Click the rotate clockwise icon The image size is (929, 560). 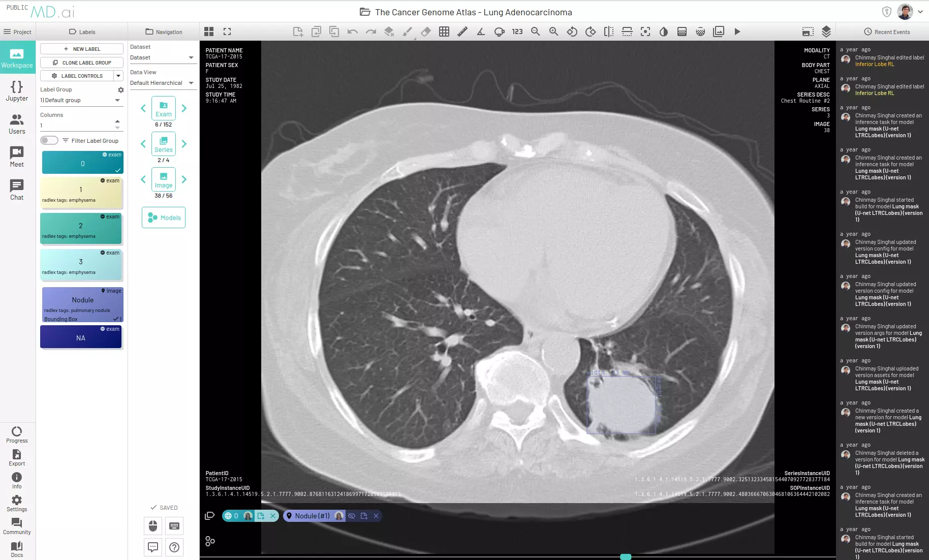click(x=590, y=32)
